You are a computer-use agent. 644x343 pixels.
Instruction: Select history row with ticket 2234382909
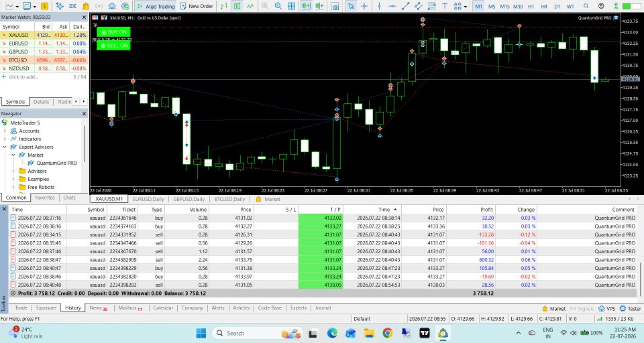[x=323, y=260]
